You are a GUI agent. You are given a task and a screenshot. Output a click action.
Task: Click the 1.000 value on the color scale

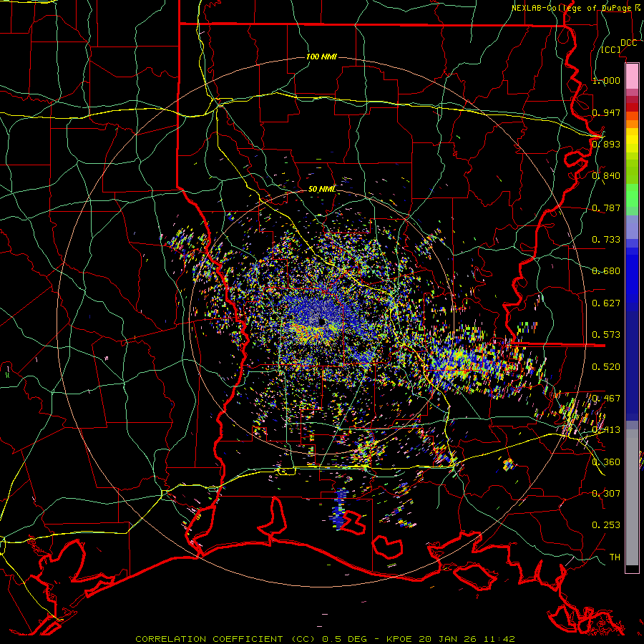point(606,80)
